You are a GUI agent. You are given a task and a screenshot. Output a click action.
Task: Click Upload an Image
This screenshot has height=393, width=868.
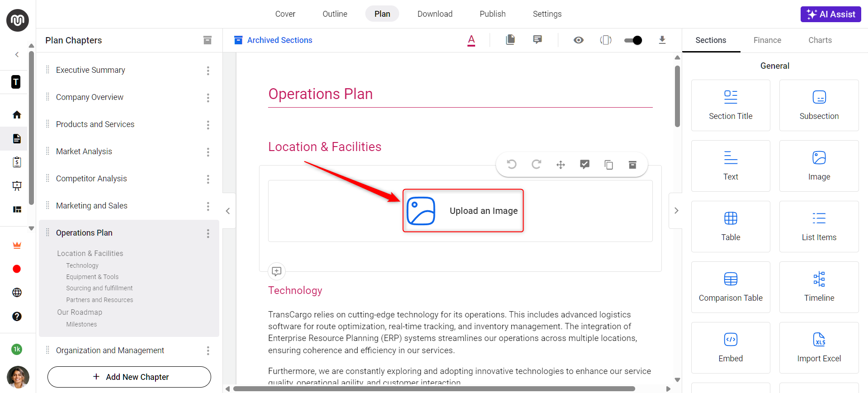(463, 211)
